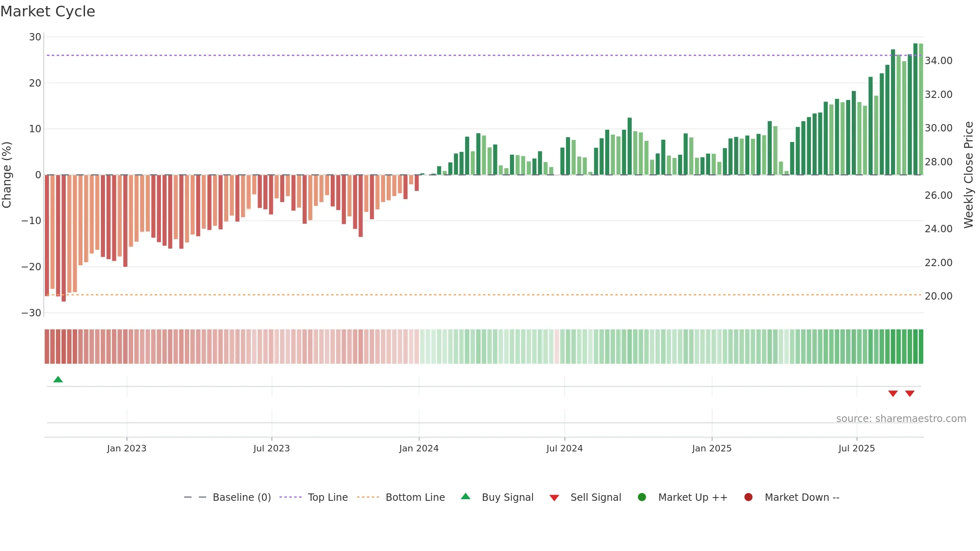Toggle the Baseline (0) legend entry

tap(227, 497)
